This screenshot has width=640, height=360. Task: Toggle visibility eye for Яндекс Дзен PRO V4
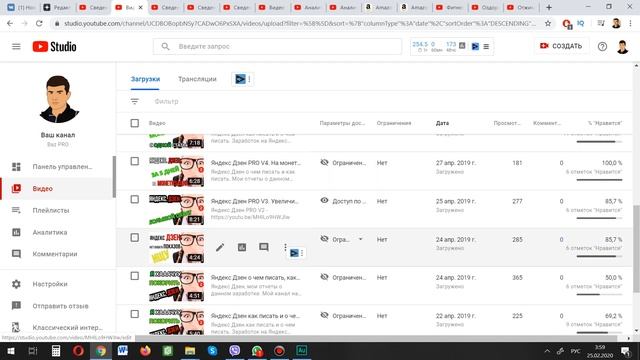(324, 162)
